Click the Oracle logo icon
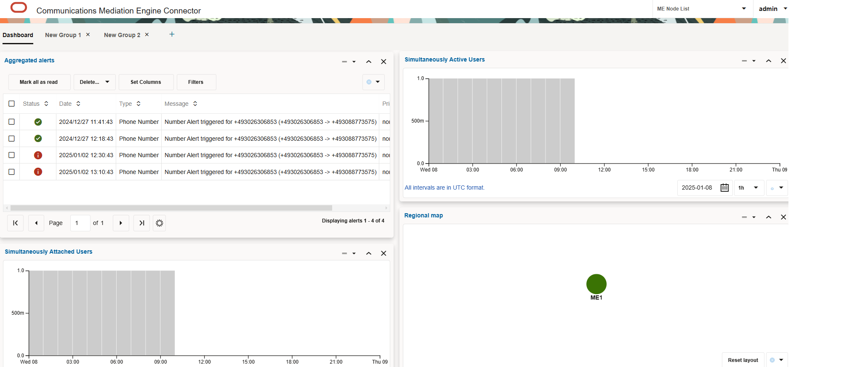868x367 pixels. (x=19, y=8)
